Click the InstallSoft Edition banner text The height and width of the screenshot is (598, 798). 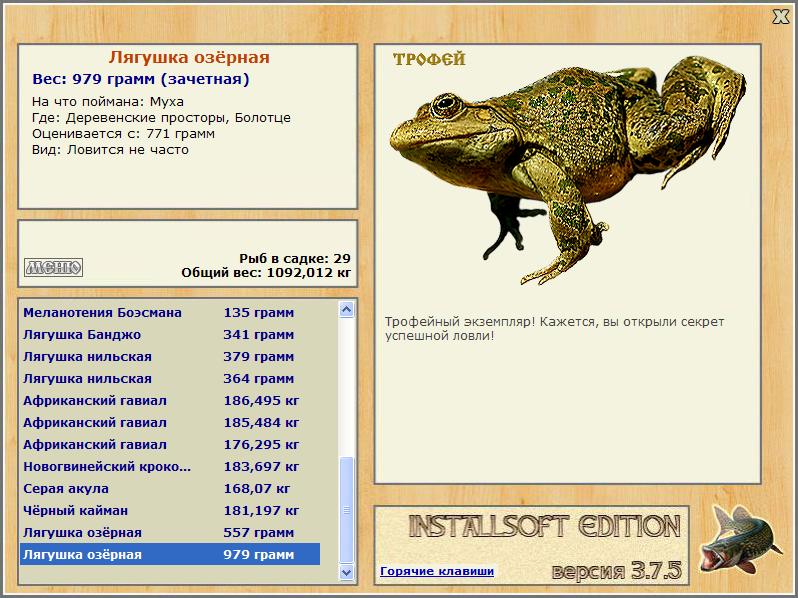point(545,527)
